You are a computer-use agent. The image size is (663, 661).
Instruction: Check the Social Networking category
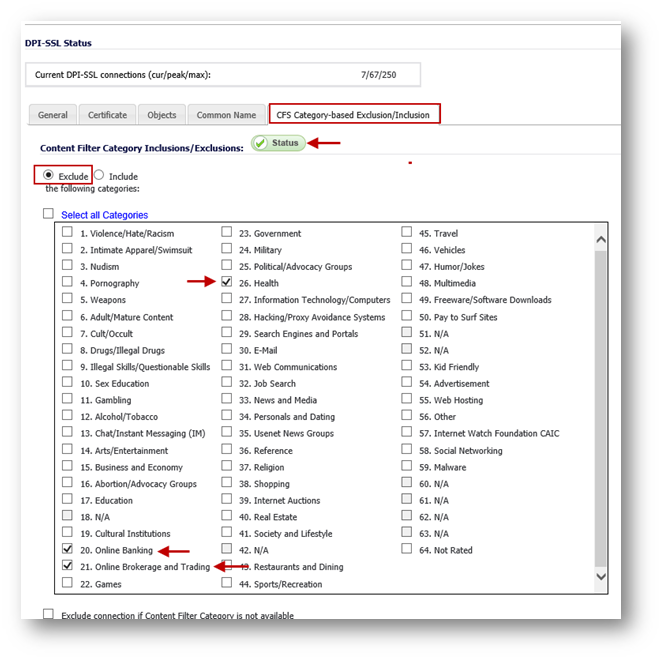tap(408, 449)
